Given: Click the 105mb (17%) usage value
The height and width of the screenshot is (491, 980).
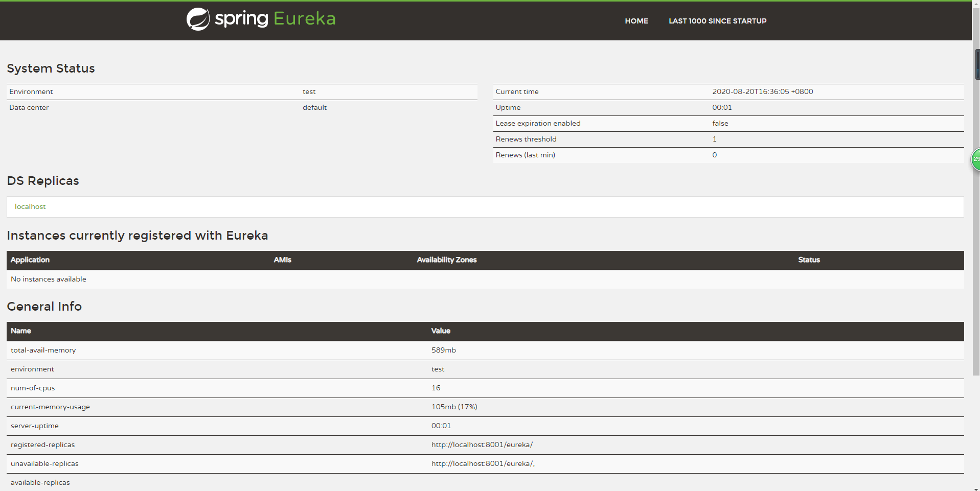Looking at the screenshot, I should pos(454,407).
